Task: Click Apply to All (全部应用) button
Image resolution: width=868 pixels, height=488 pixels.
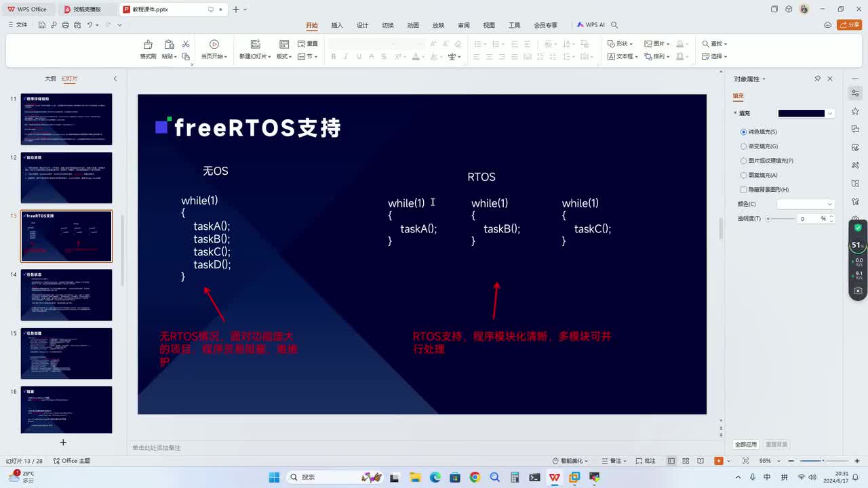Action: point(746,445)
